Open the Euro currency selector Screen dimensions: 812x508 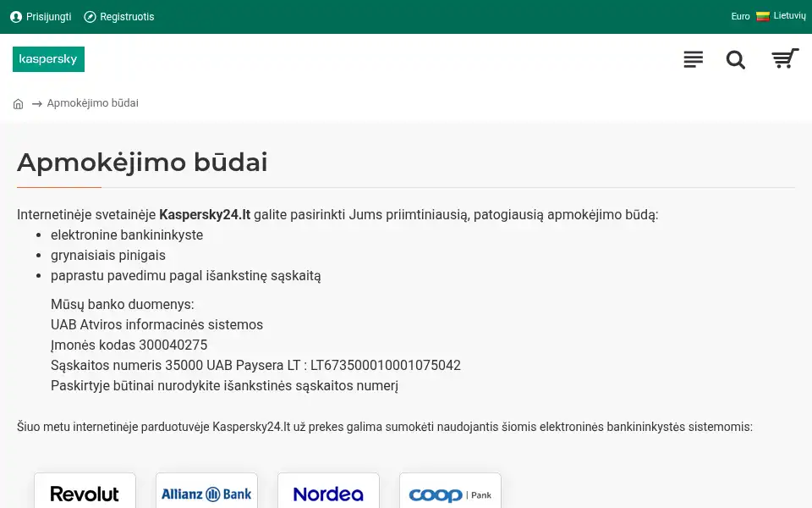[740, 16]
